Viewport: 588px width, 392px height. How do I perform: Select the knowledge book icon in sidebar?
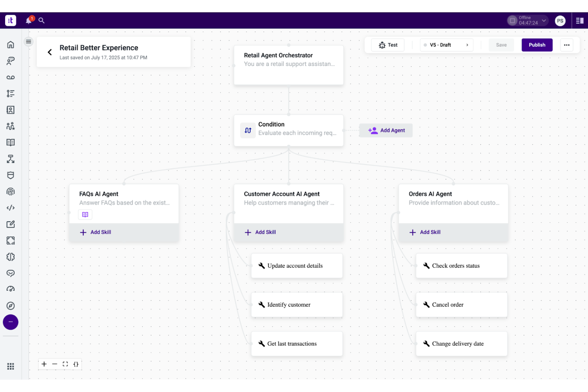pos(11,142)
